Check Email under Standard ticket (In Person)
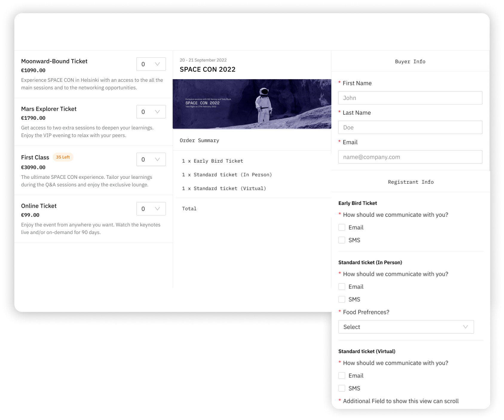The image size is (504, 420). click(x=342, y=287)
